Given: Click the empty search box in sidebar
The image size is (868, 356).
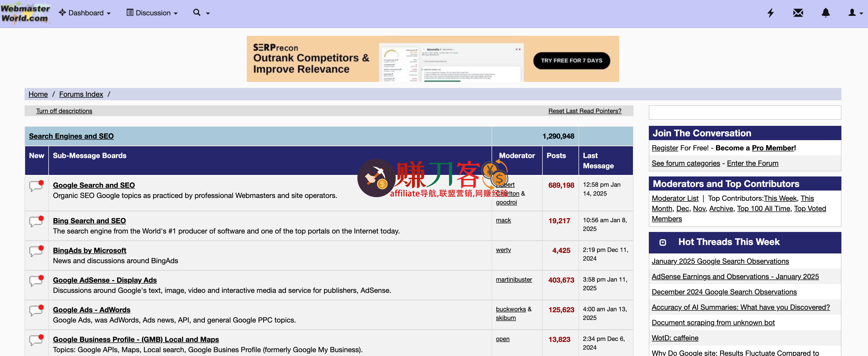Looking at the screenshot, I should 745,113.
